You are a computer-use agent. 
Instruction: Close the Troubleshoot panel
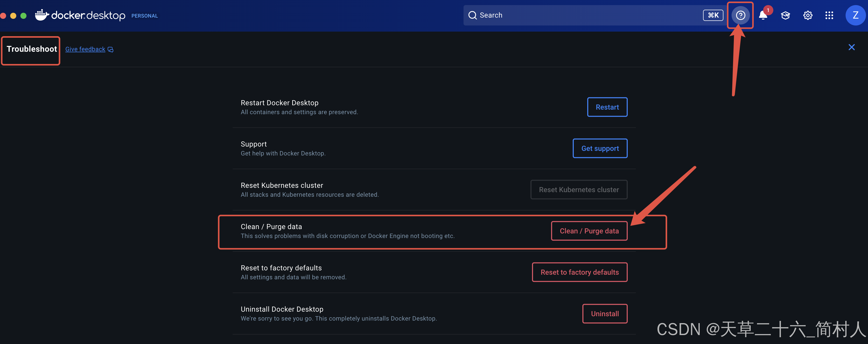851,47
